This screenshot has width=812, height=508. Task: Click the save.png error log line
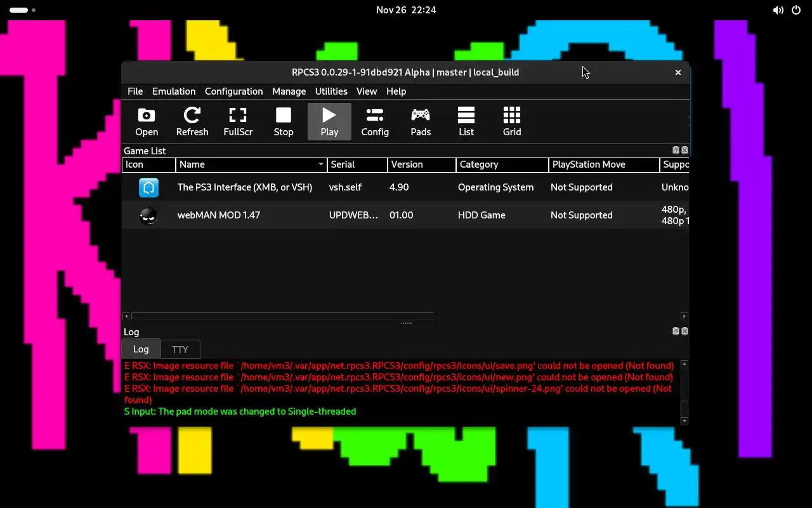[399, 366]
